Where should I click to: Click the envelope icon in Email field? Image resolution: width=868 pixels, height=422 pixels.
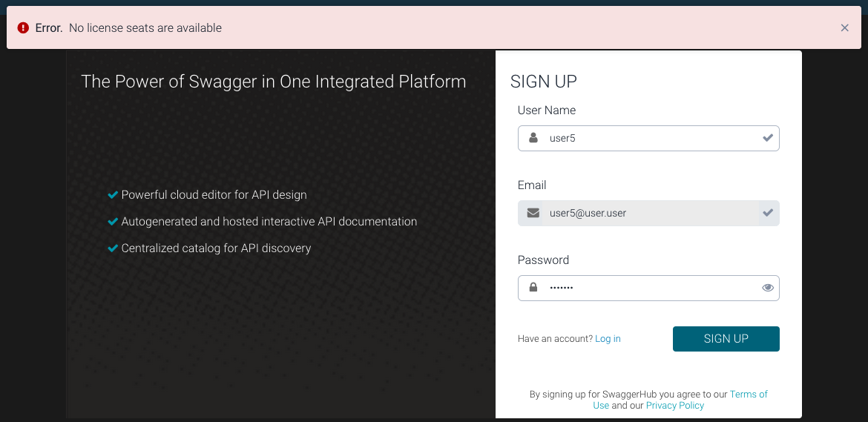pos(533,213)
